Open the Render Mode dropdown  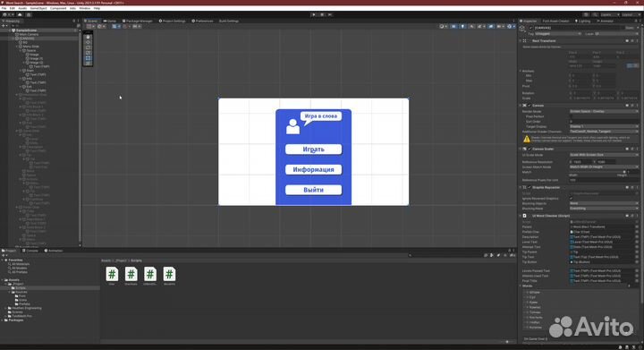[x=604, y=111]
